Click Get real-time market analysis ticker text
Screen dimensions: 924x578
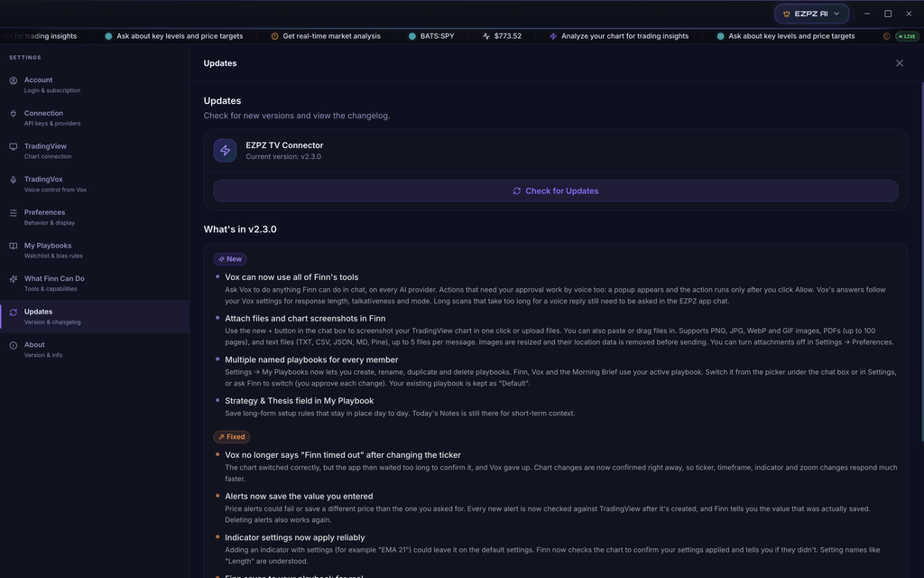click(332, 36)
